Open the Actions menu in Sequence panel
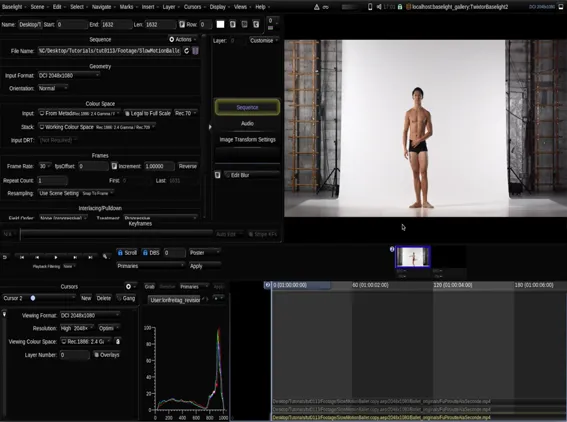Viewport: 567px width, 422px height. click(183, 39)
